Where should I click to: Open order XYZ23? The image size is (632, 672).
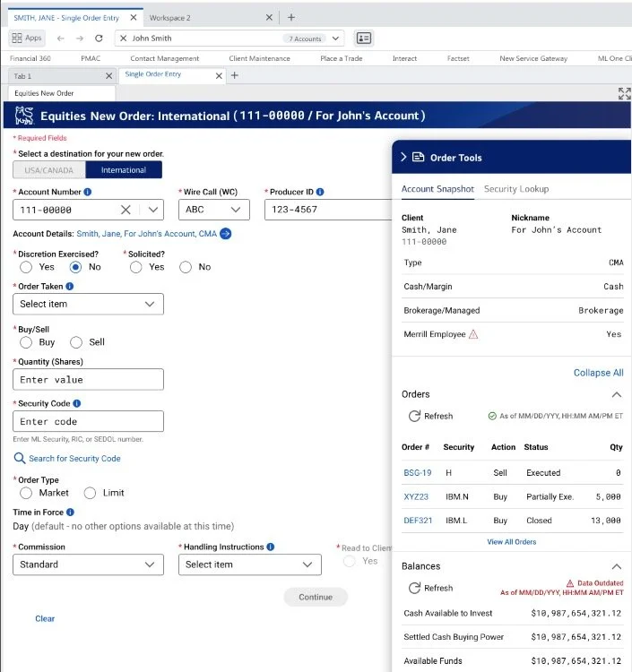click(x=416, y=496)
